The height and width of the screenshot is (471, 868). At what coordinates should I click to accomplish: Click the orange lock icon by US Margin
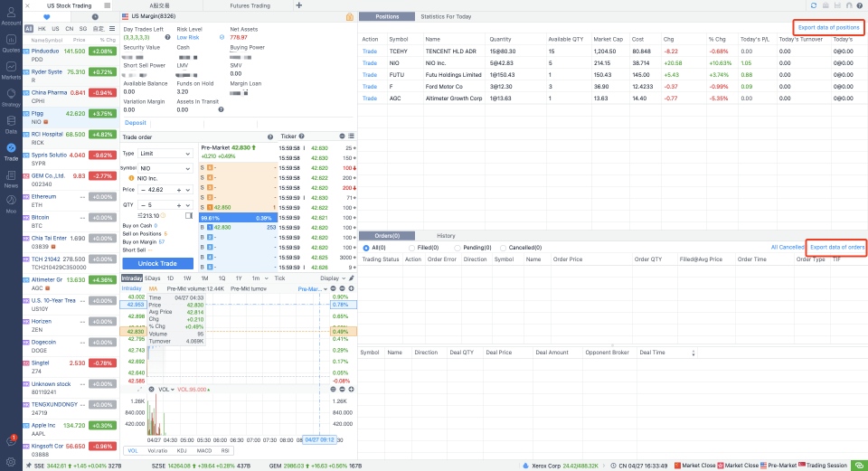point(349,16)
